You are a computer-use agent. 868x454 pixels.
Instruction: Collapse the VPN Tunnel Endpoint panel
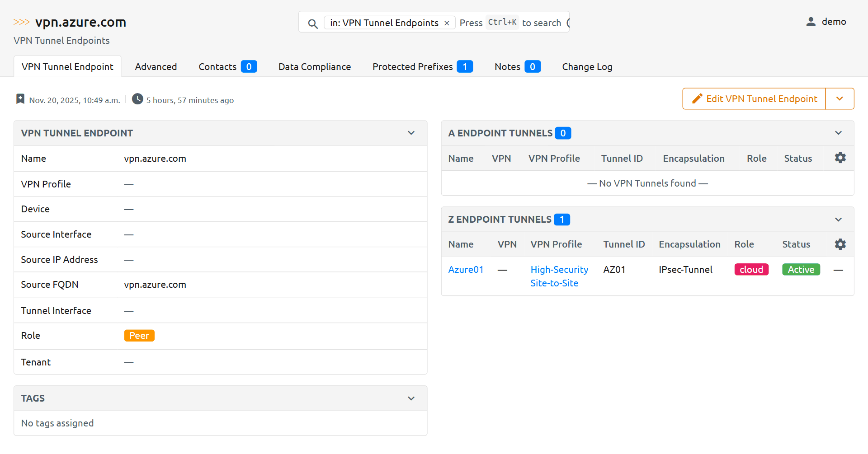pyautogui.click(x=411, y=133)
